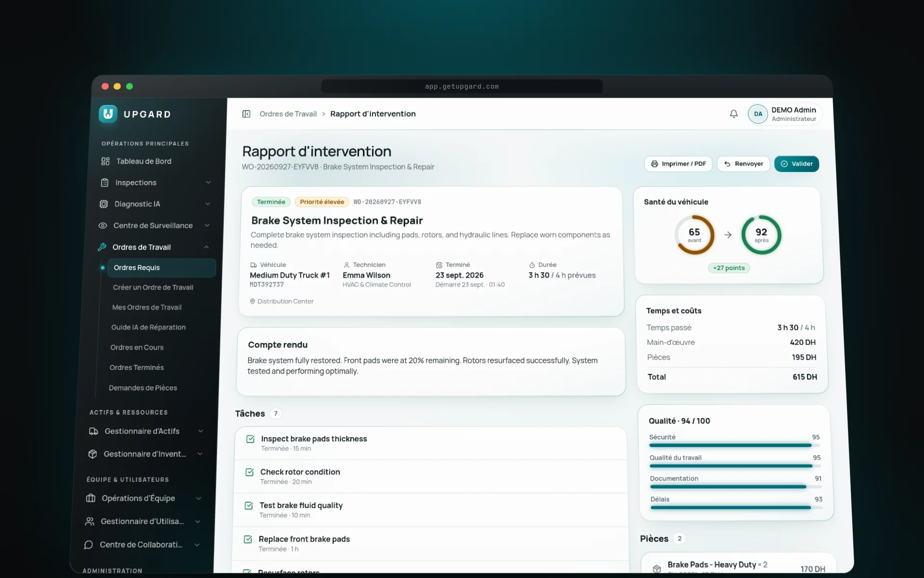Expand Opérations d'Équipe chevron

coord(199,498)
